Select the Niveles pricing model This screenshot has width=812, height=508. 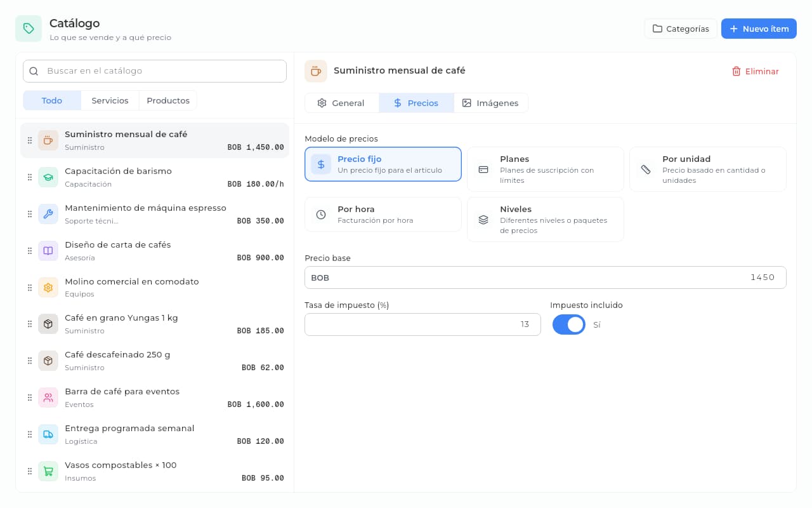(x=546, y=219)
